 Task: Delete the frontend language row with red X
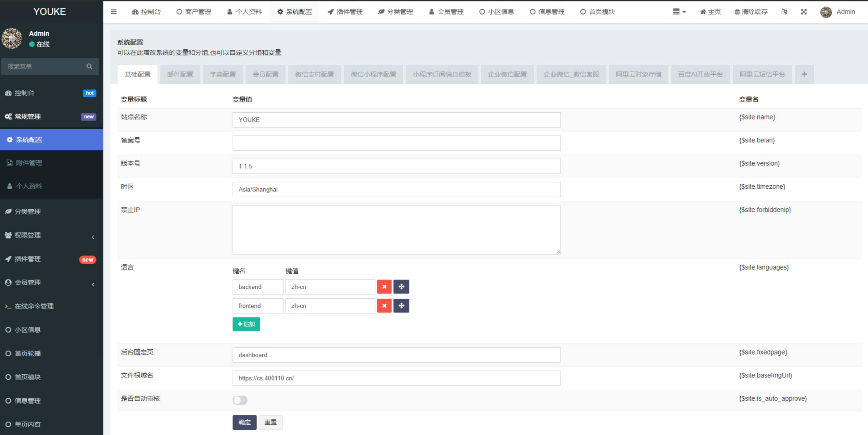pyautogui.click(x=384, y=306)
